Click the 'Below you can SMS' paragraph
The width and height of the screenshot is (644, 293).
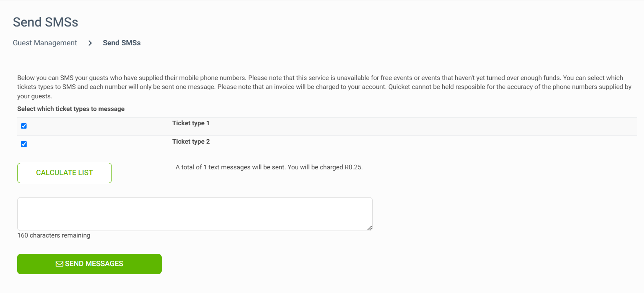pyautogui.click(x=324, y=87)
